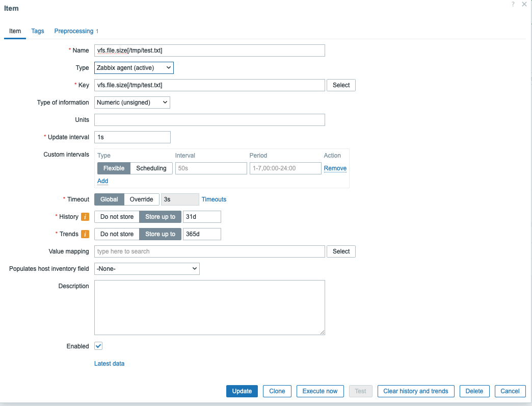Switch to the Item tab

(x=15, y=31)
